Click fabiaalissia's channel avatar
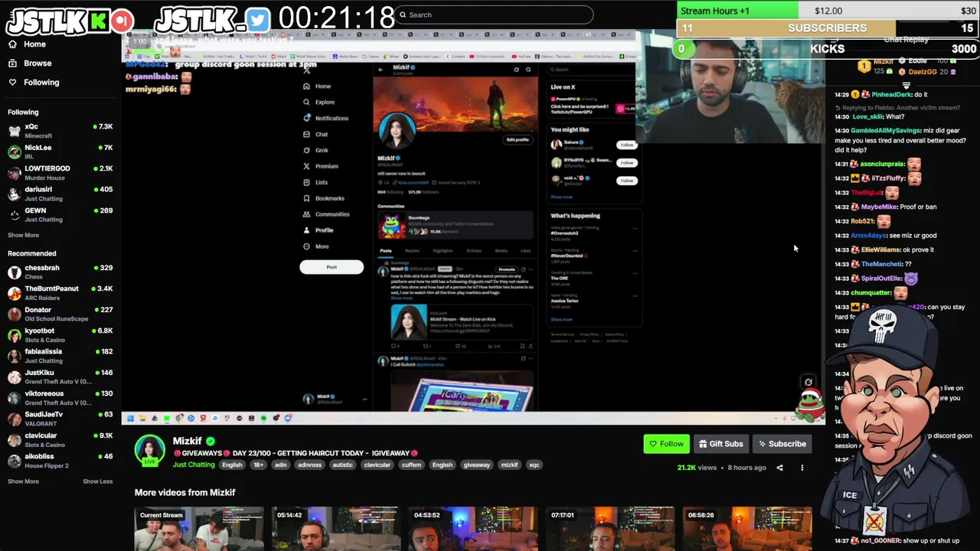 15,356
